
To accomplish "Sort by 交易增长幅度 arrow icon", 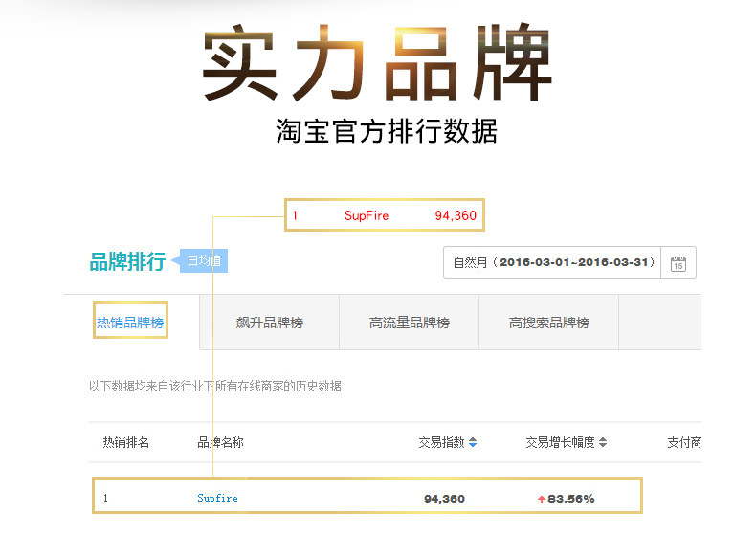I will (603, 442).
